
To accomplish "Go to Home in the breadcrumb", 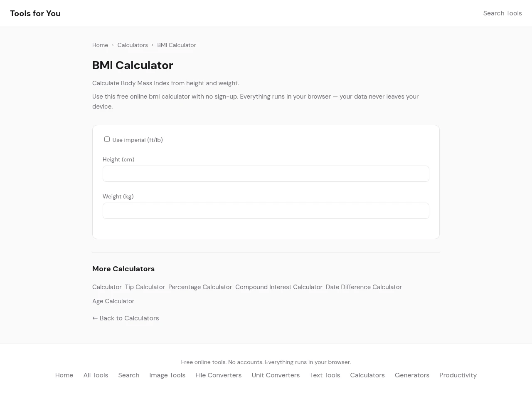I will [100, 45].
